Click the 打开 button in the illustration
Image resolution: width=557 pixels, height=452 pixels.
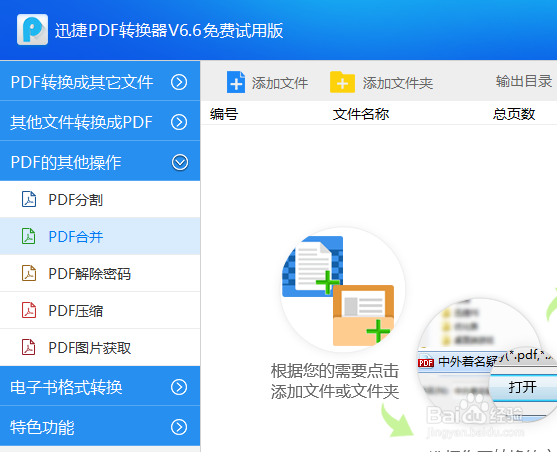pos(523,387)
